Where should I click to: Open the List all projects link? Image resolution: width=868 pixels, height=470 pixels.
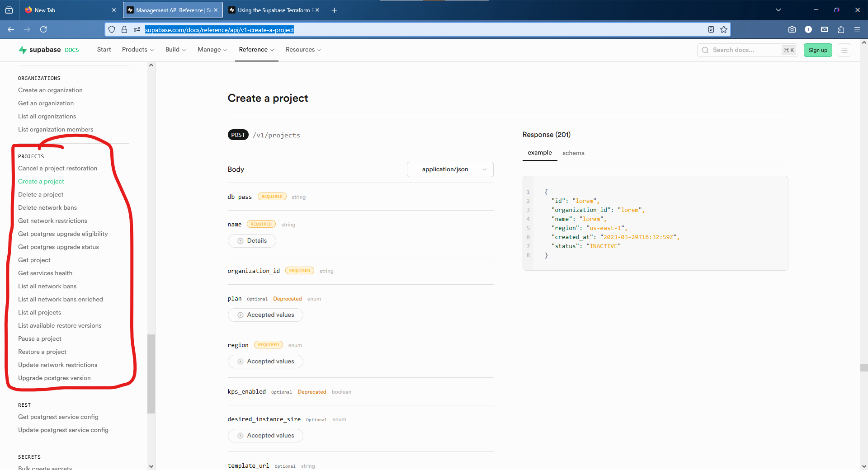(x=39, y=313)
